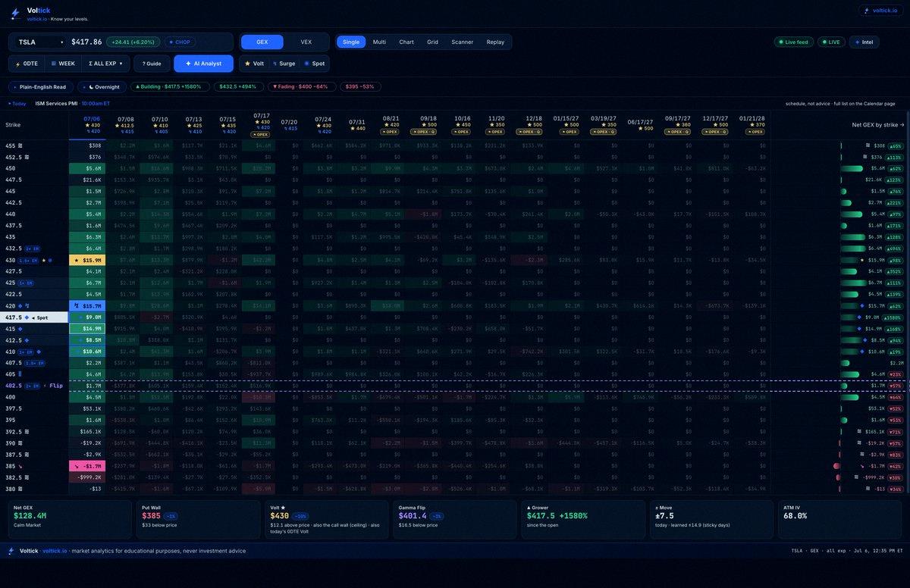
Task: Open the TSLA ticker dropdown
Action: [x=41, y=42]
